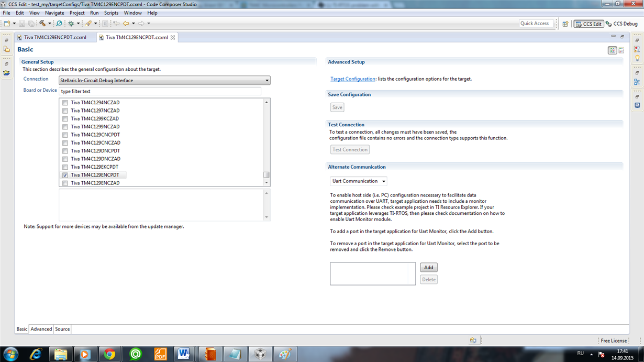The height and width of the screenshot is (362, 644).
Task: Click the Add port button
Action: coord(429,268)
